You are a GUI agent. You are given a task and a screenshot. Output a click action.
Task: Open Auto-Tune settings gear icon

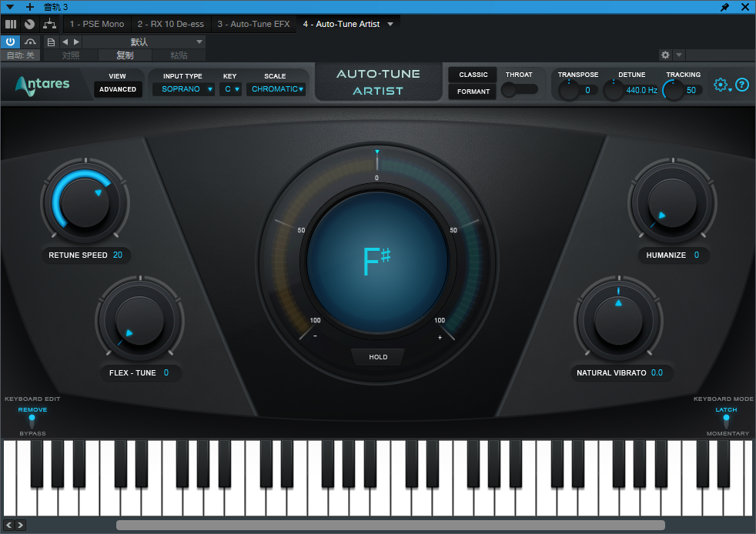click(721, 85)
